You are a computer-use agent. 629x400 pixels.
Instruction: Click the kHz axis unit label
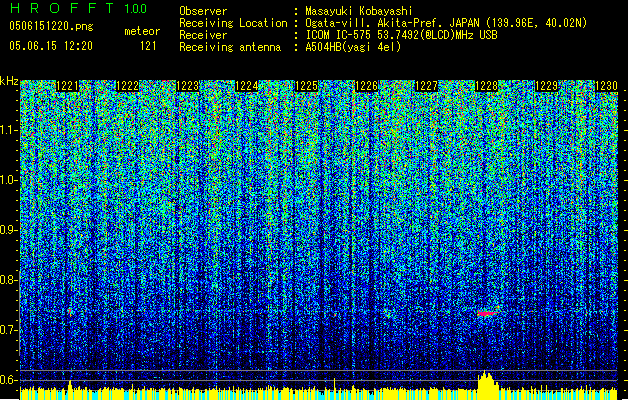pos(9,81)
